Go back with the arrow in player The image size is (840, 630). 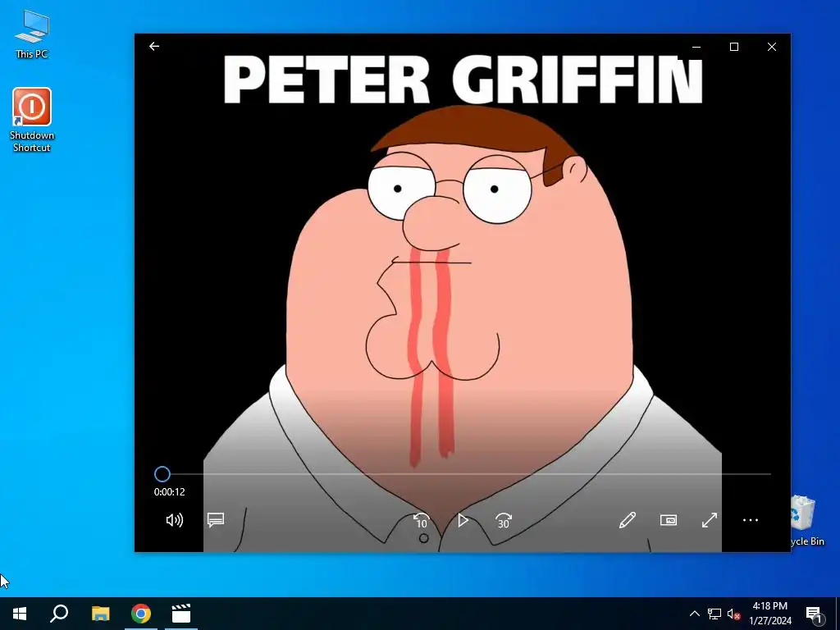pos(154,47)
